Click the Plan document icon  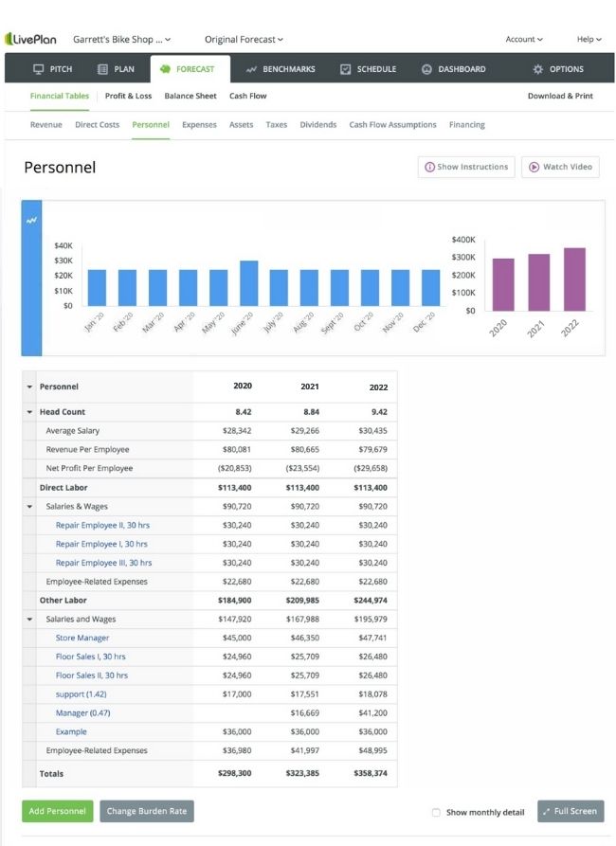point(102,69)
